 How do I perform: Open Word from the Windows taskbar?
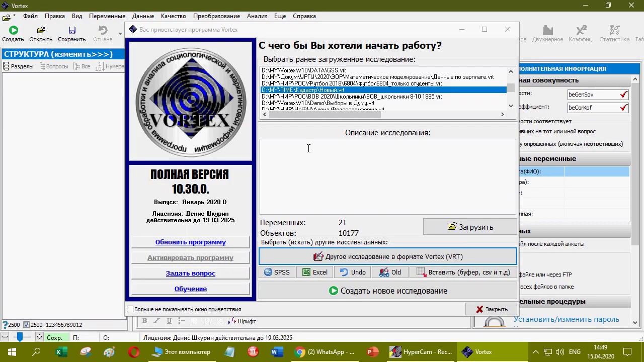tap(277, 352)
